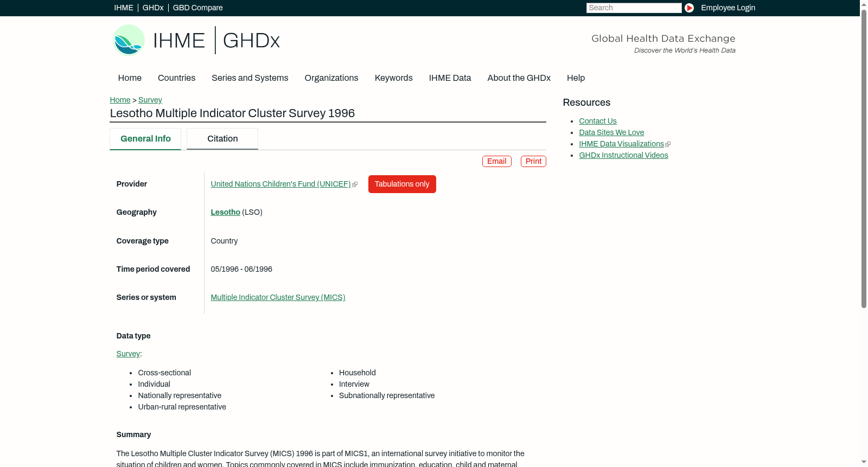Image resolution: width=868 pixels, height=467 pixels.
Task: Open the Countries menu
Action: point(176,78)
